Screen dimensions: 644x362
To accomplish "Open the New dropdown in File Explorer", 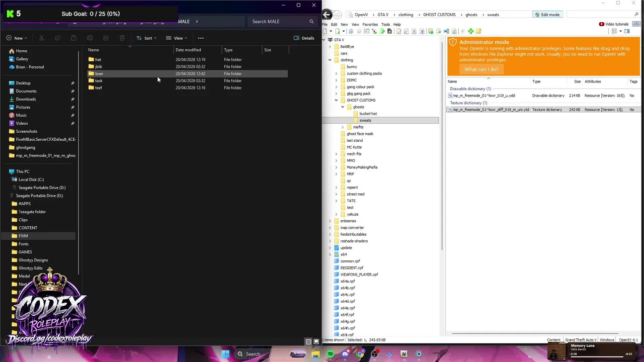I will coord(17,38).
